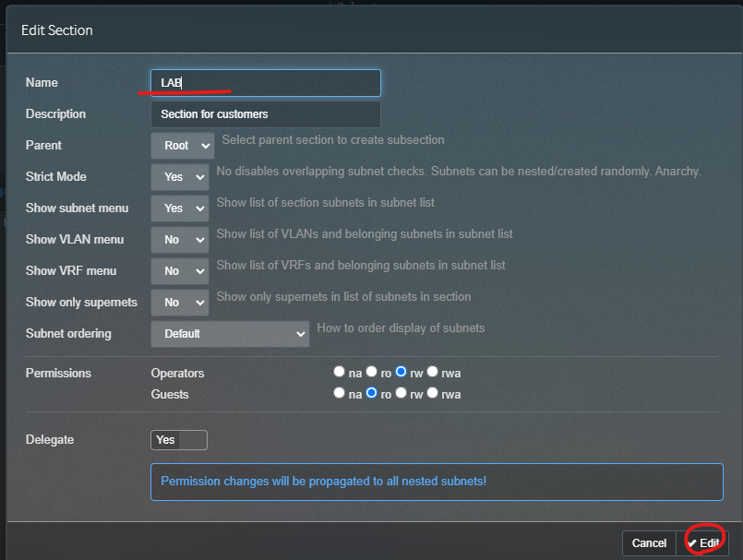The width and height of the screenshot is (743, 560).
Task: Select rw permission for Operators
Action: [401, 372]
